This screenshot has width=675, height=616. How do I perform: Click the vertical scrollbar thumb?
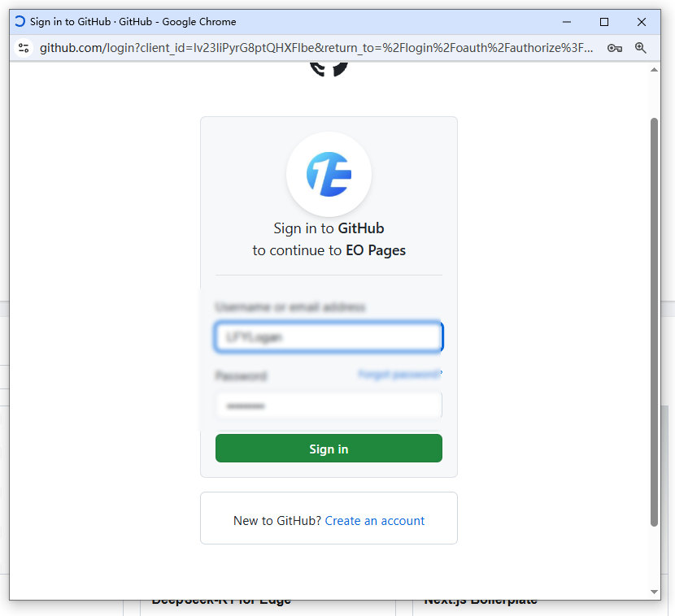click(654, 322)
